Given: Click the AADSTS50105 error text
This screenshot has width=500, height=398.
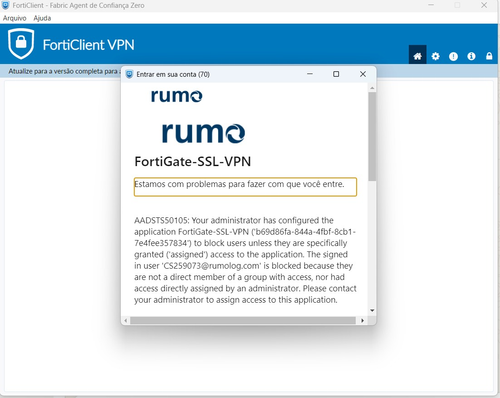Looking at the screenshot, I should (245, 260).
